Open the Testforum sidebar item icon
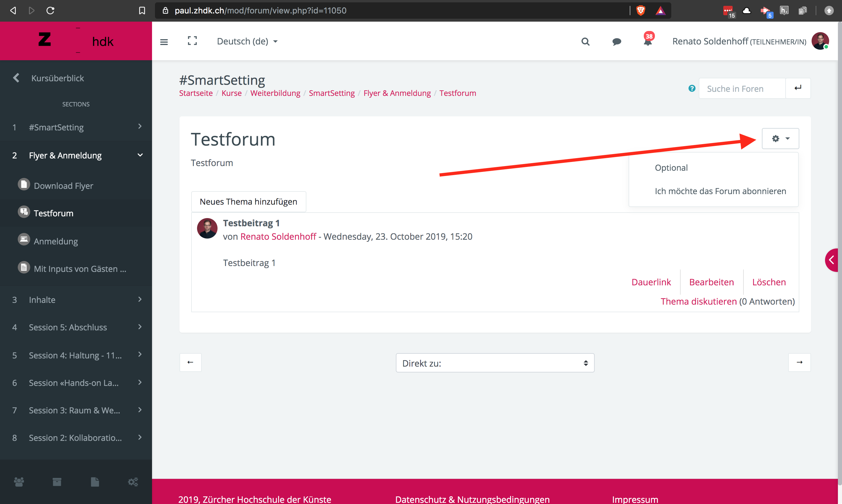The height and width of the screenshot is (504, 842). tap(24, 212)
